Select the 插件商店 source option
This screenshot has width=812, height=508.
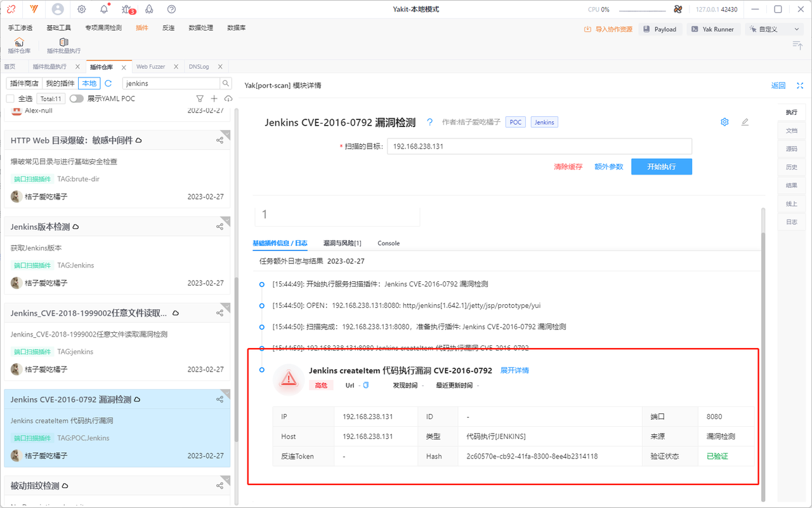point(24,83)
